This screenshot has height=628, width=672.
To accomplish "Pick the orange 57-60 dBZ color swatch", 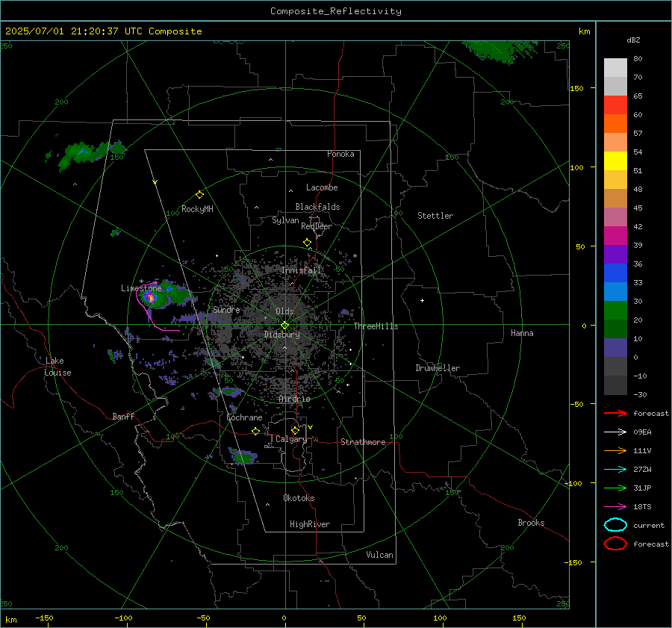I will click(615, 123).
